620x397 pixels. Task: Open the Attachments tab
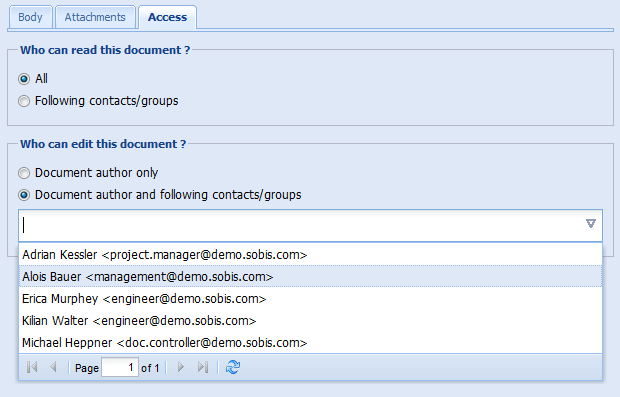click(95, 17)
